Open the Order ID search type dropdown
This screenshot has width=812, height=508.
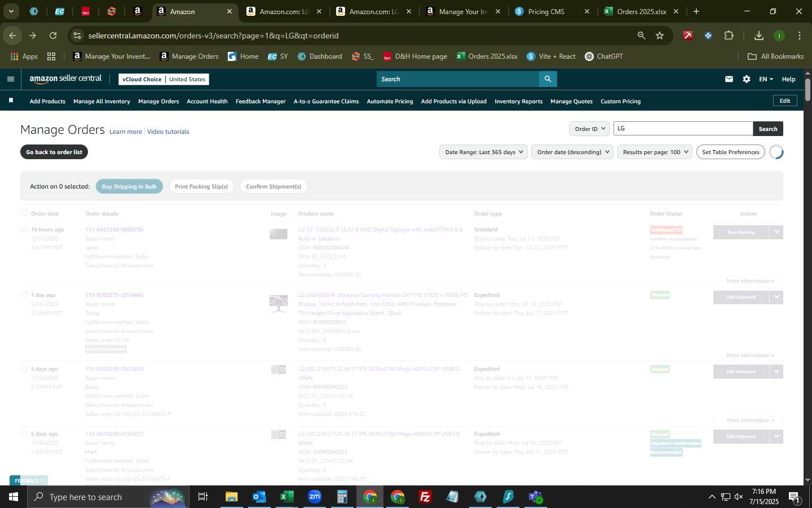point(589,129)
